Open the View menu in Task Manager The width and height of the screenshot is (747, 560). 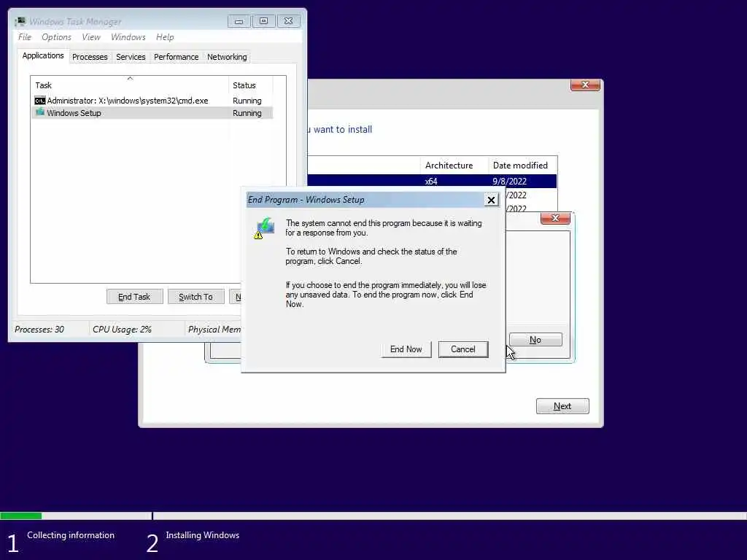pyautogui.click(x=91, y=37)
